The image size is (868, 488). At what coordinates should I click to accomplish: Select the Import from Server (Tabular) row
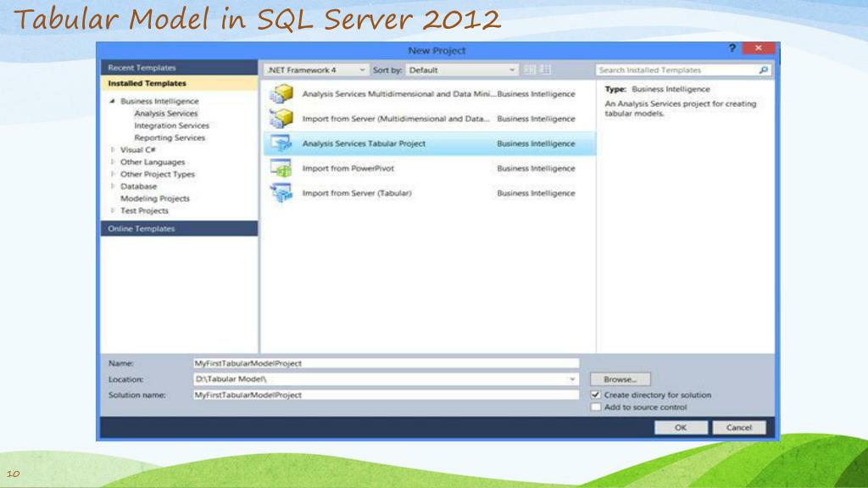[430, 193]
